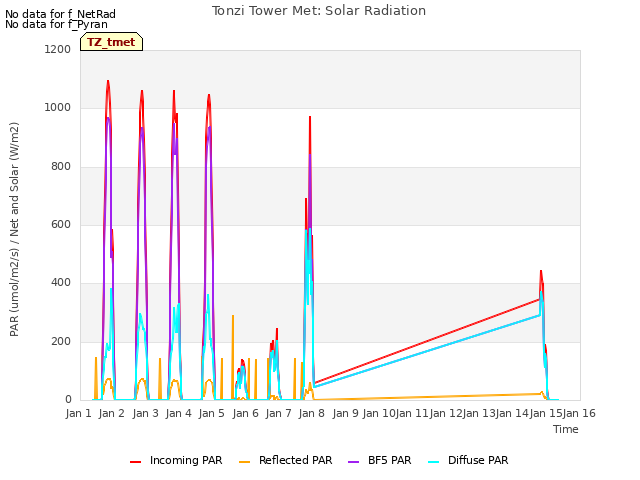Viewport: 640px width, 480px height.
Task: Select the red Incoming PAR legend swatch
Action: pos(136,462)
